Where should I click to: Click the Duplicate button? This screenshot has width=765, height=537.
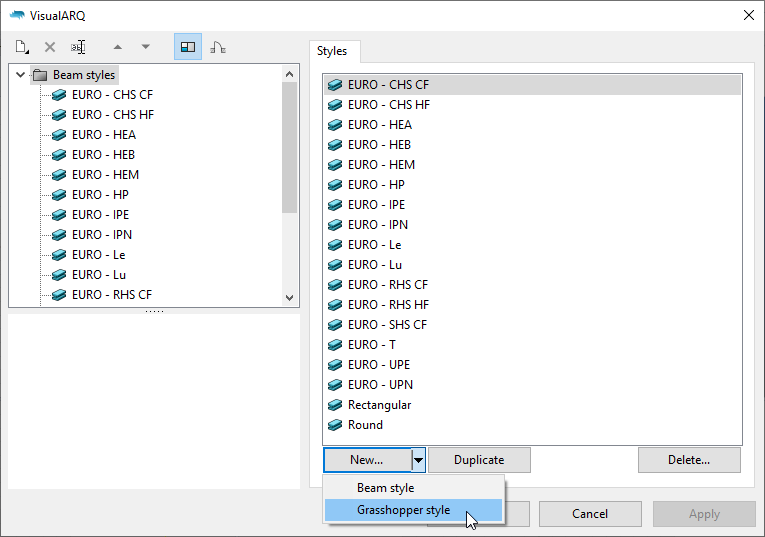(x=479, y=460)
